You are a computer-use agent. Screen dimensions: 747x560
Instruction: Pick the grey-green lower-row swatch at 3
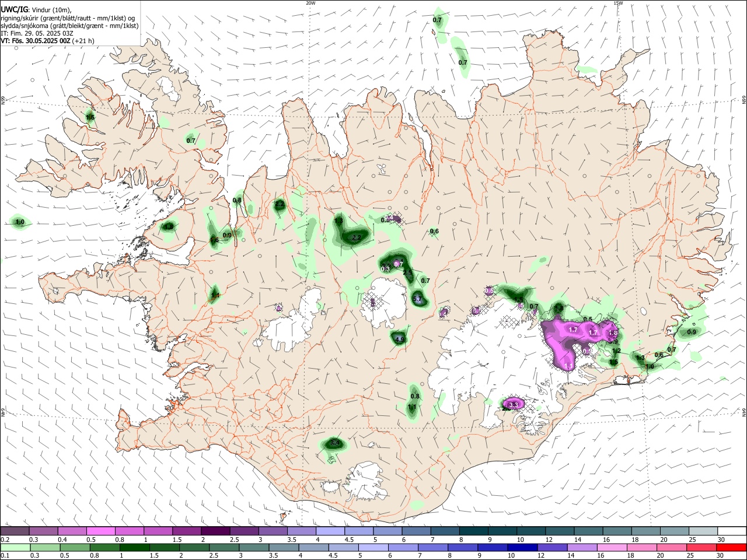(x=254, y=547)
